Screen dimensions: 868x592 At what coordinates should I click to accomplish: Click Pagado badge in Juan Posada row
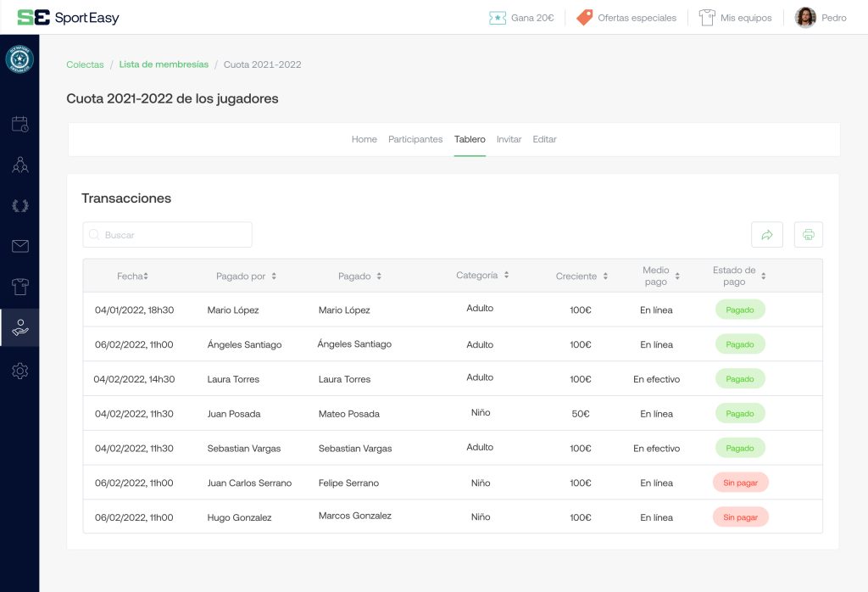(739, 413)
